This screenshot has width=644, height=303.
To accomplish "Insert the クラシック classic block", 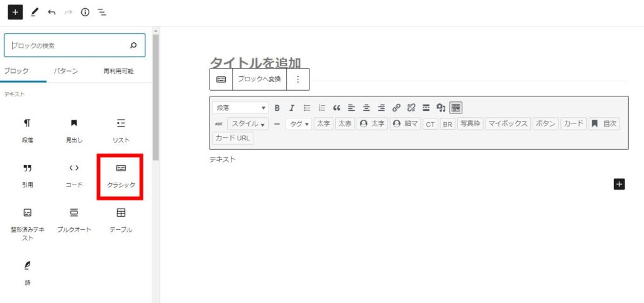I will pos(121,177).
